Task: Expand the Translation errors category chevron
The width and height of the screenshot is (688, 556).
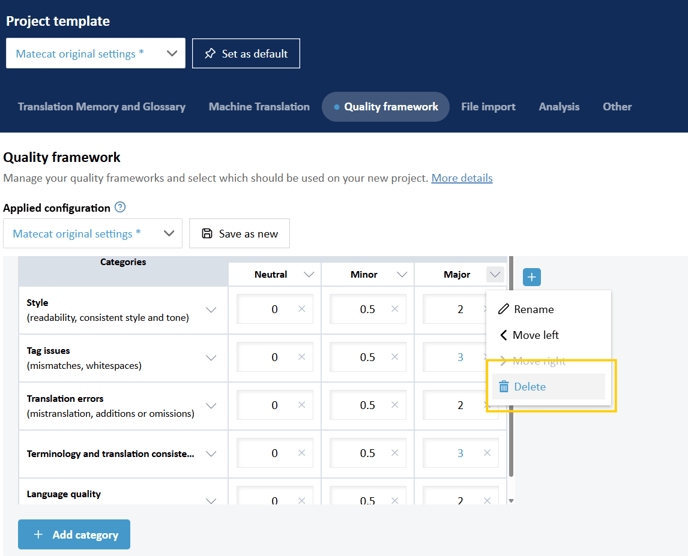Action: 211,406
